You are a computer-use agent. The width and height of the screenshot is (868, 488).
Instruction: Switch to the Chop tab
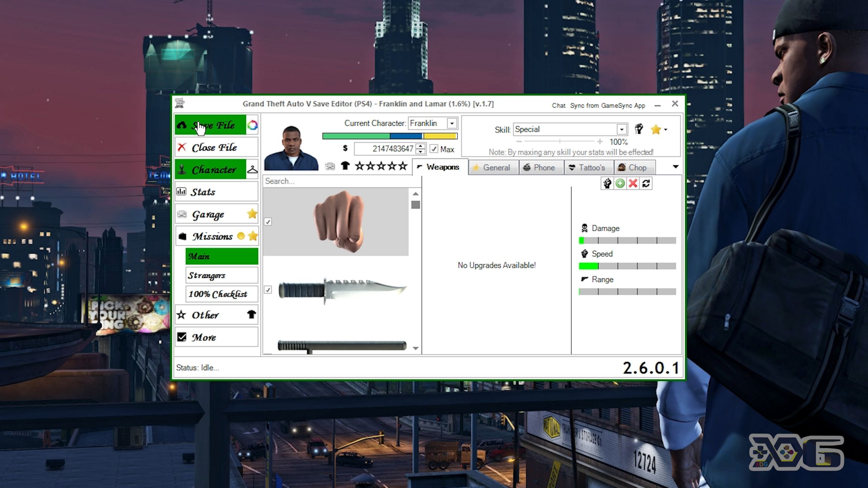pos(635,168)
